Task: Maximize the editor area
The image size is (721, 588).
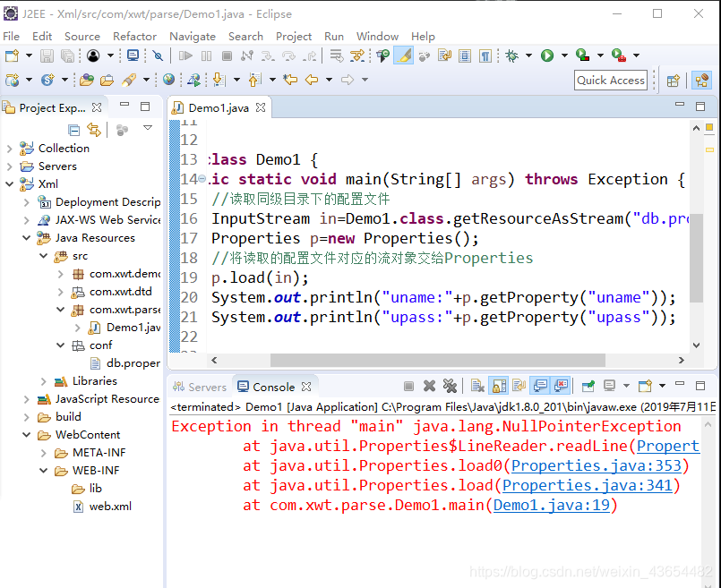Action: click(700, 107)
